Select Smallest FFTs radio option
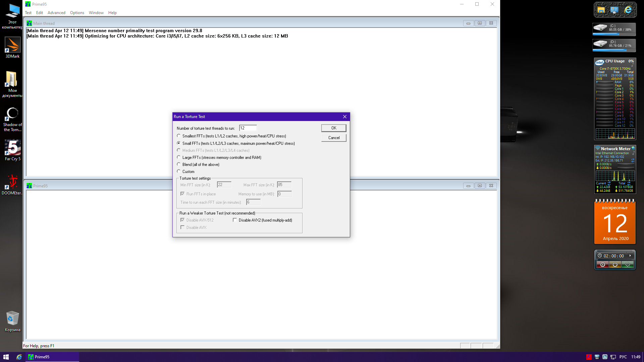Screen dimensions: 644x362 (x=179, y=136)
